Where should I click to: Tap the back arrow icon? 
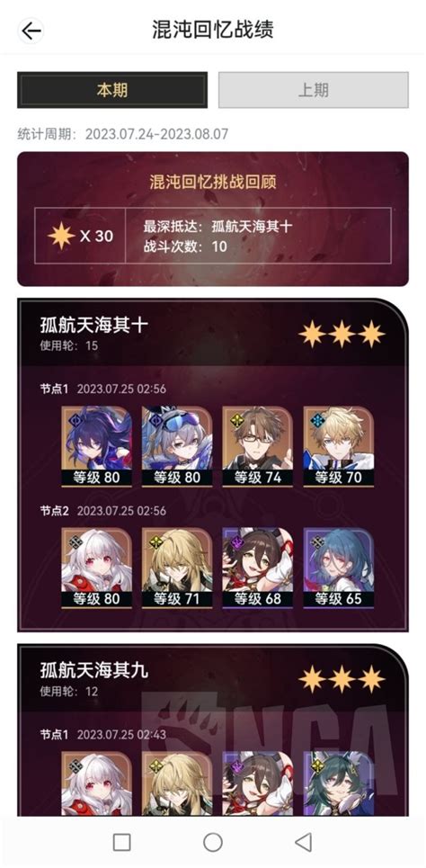point(31,31)
